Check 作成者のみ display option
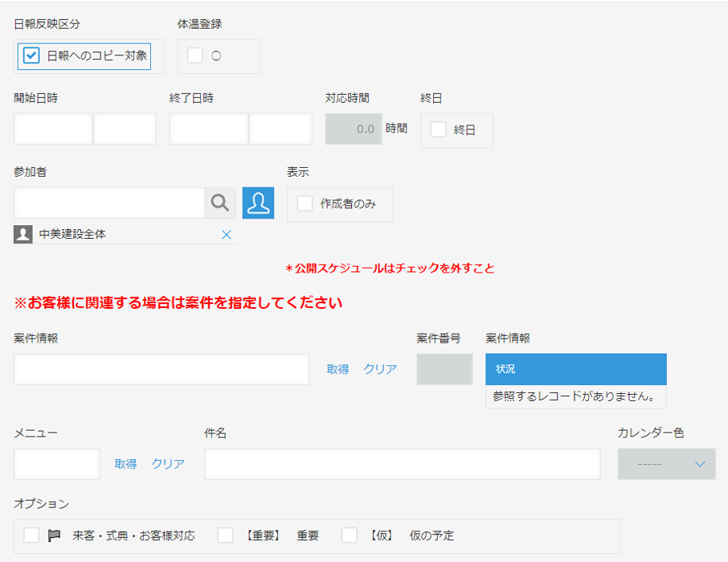Screen dimensions: 728x562 click(305, 203)
